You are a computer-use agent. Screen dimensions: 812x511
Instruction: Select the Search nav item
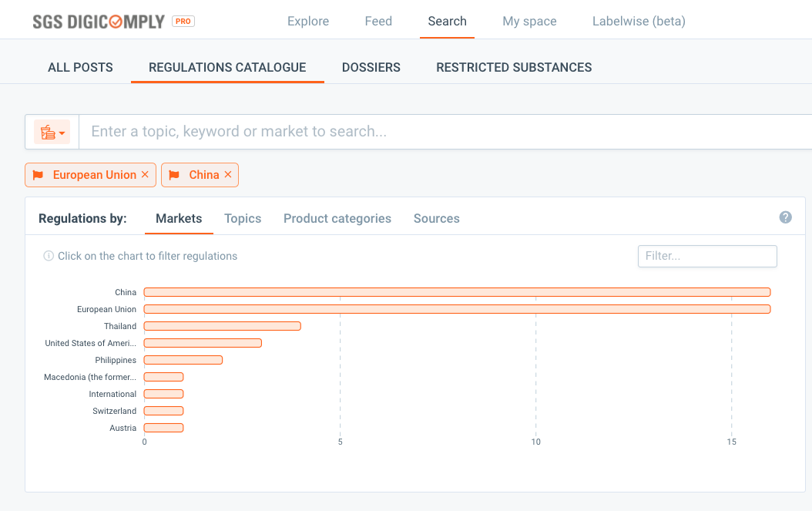tap(448, 22)
